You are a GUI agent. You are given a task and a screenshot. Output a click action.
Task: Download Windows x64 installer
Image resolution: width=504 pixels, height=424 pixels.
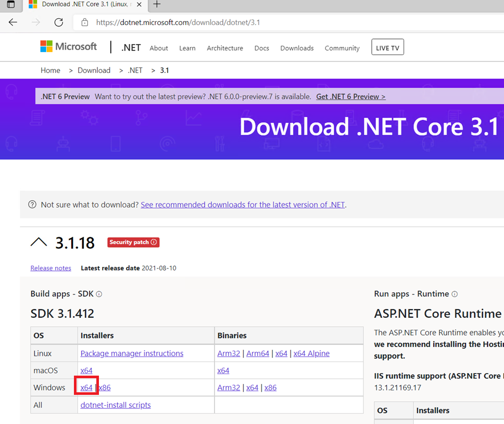(x=86, y=388)
